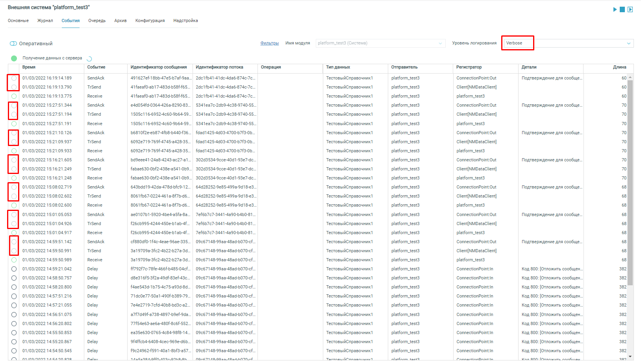Click the boxed play (restart) icon
Screen dimensions: 641x364
(x=630, y=9)
